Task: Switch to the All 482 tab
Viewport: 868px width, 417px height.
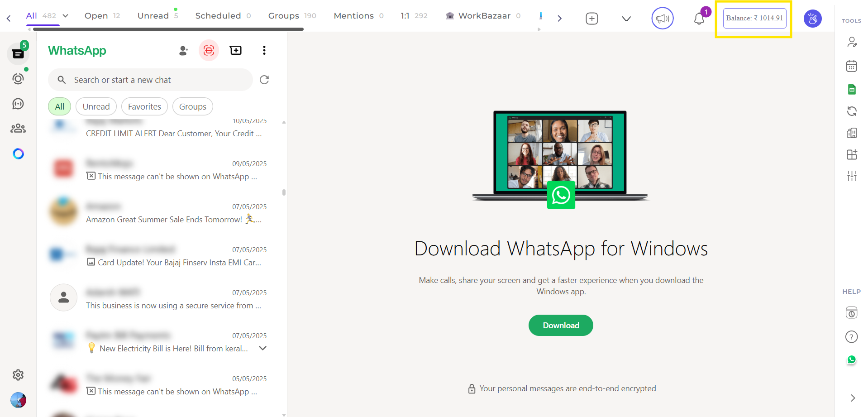Action: pyautogui.click(x=41, y=16)
